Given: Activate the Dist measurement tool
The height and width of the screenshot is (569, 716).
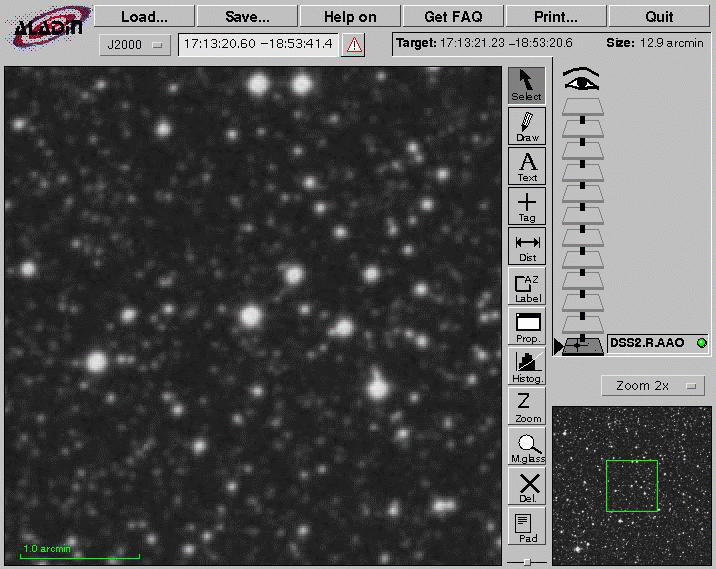Looking at the screenshot, I should [526, 246].
